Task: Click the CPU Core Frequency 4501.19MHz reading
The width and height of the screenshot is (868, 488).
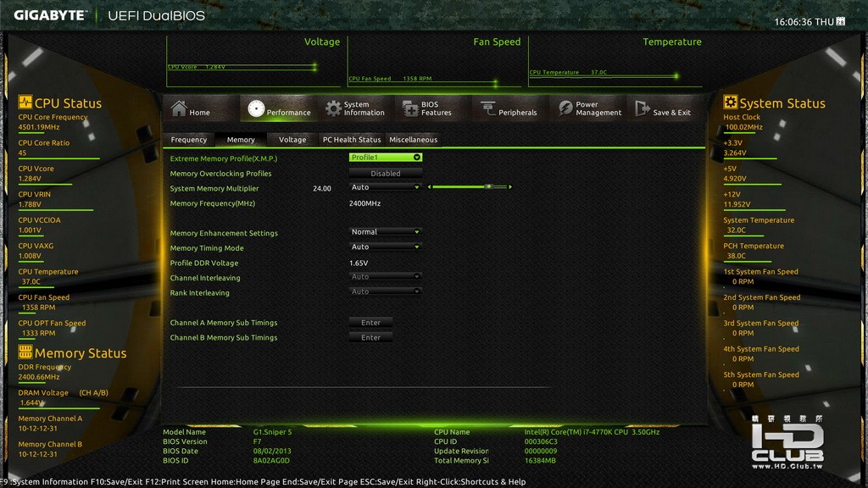Action: tap(39, 127)
